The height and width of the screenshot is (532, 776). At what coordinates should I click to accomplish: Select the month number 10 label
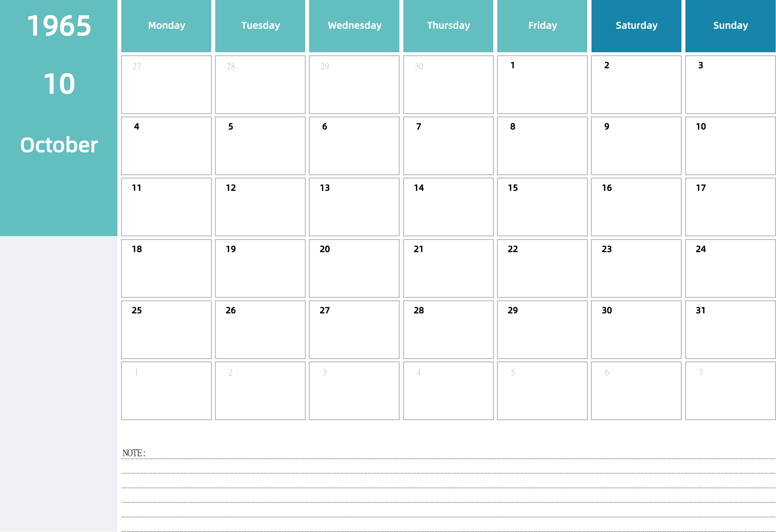click(59, 83)
